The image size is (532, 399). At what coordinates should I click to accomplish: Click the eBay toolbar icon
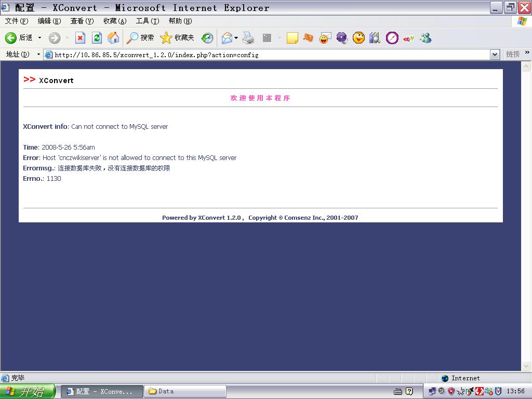click(x=408, y=38)
